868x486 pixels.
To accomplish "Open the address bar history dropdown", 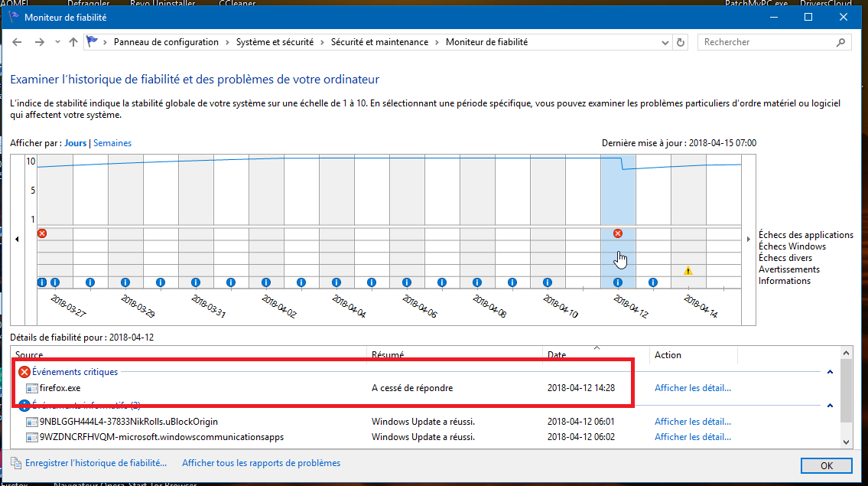I will (x=665, y=42).
